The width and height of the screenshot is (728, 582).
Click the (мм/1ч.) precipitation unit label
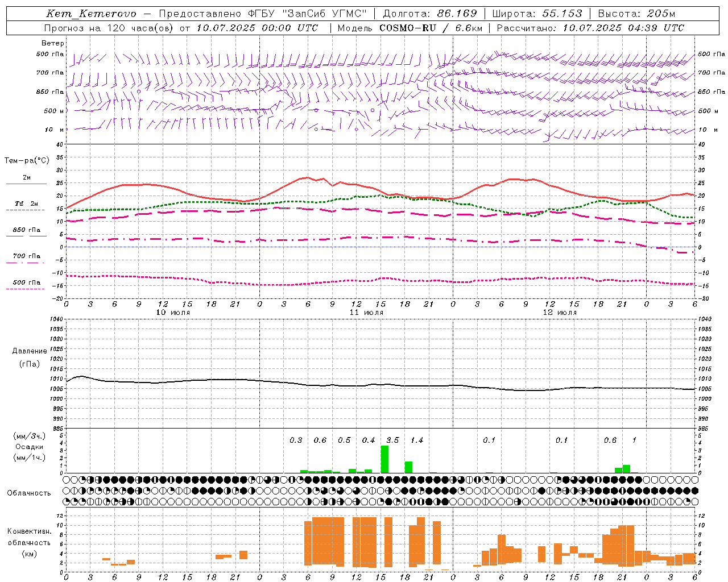click(x=29, y=458)
